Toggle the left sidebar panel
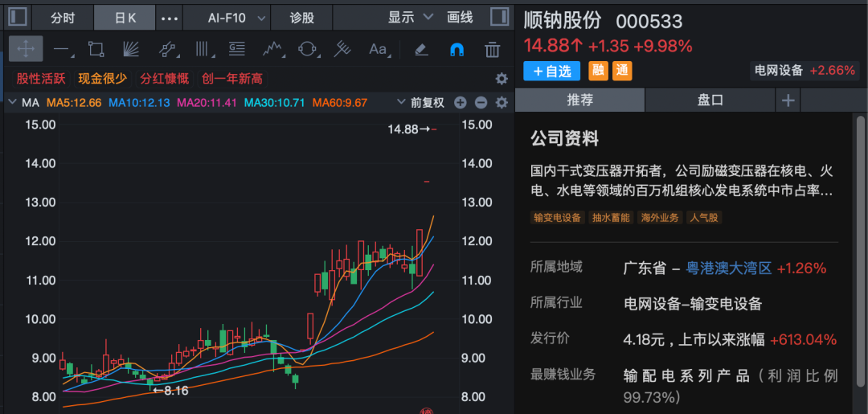 (17, 17)
